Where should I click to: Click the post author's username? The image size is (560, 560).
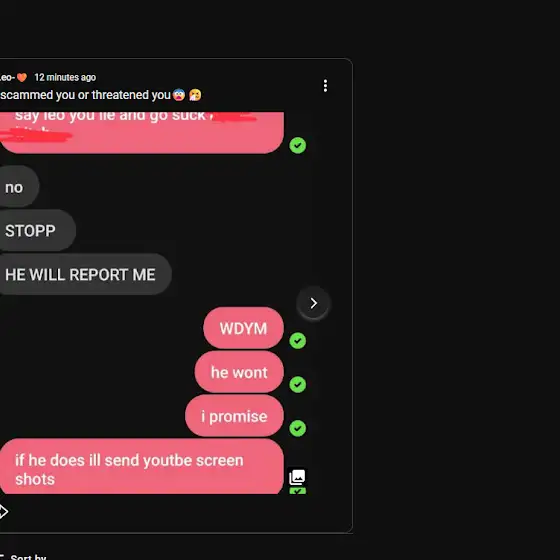pyautogui.click(x=7, y=78)
